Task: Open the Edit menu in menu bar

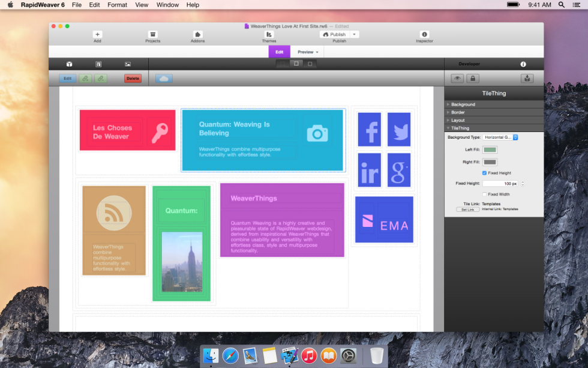Action: [95, 5]
